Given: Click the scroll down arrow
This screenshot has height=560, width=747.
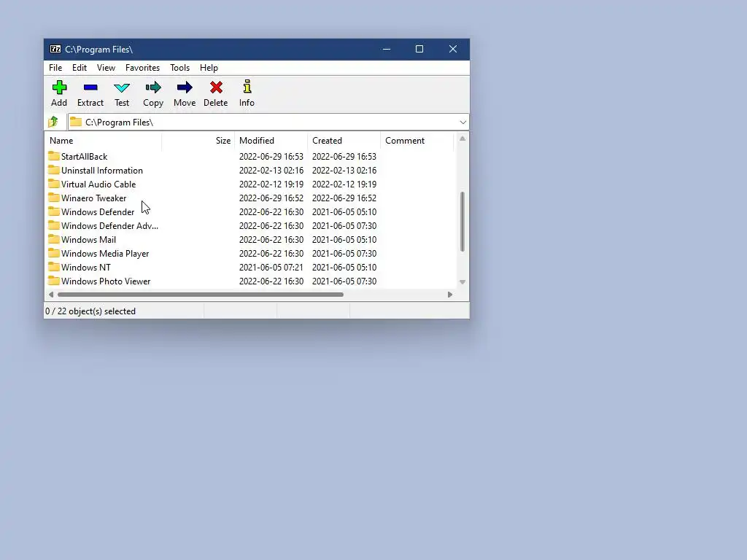Looking at the screenshot, I should coord(462,282).
